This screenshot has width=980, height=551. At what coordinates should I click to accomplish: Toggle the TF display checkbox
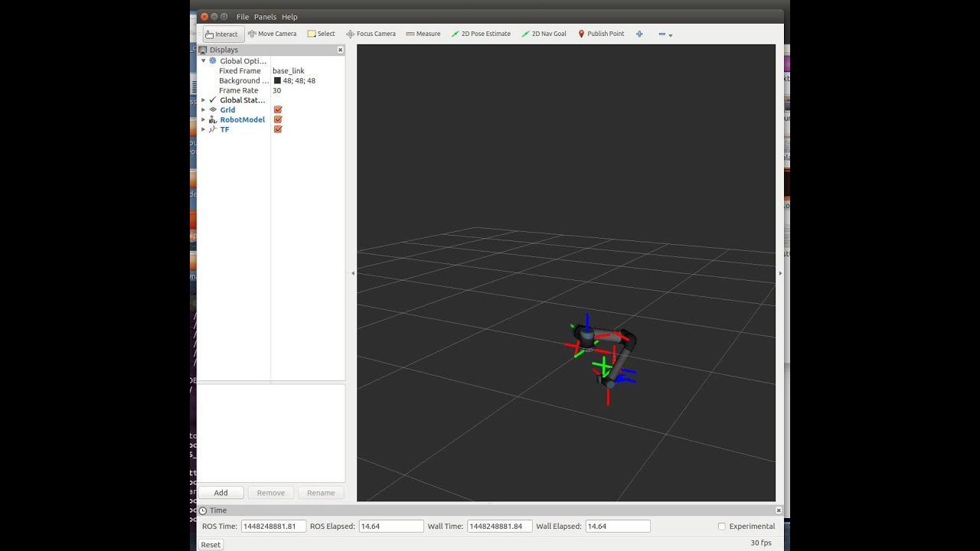pos(278,129)
